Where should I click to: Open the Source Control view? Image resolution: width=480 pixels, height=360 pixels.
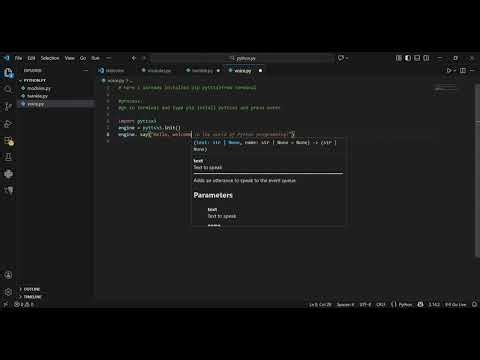pyautogui.click(x=8, y=106)
